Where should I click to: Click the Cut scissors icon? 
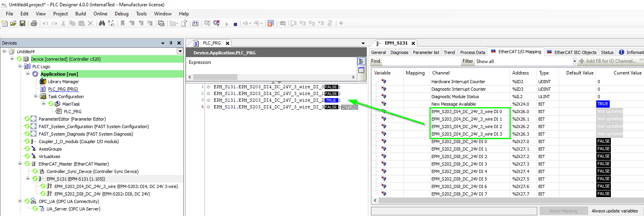pos(63,24)
